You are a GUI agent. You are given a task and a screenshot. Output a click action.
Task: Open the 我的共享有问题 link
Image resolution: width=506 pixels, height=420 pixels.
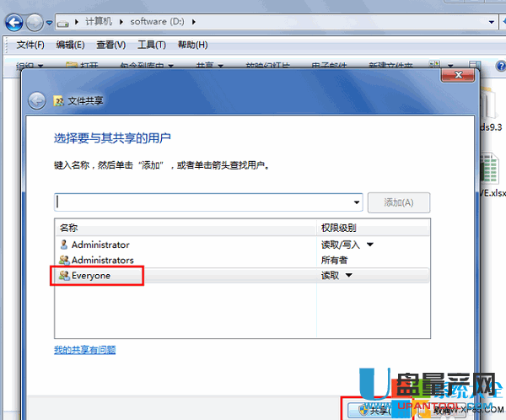85,350
